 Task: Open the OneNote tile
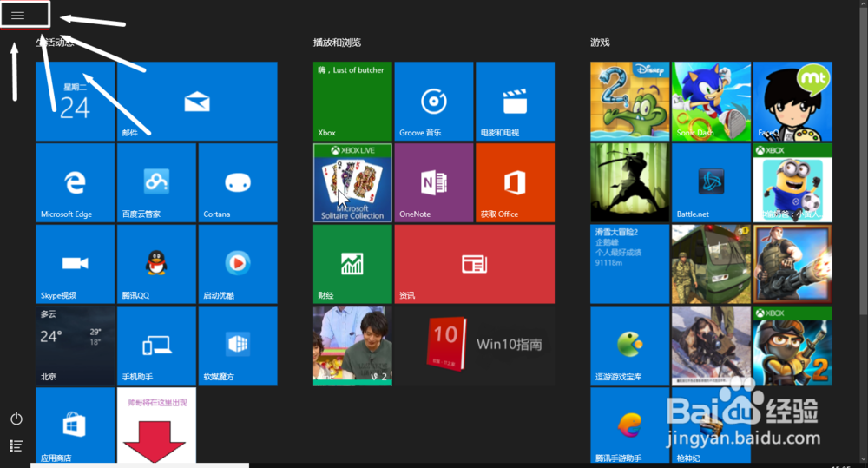tap(434, 182)
